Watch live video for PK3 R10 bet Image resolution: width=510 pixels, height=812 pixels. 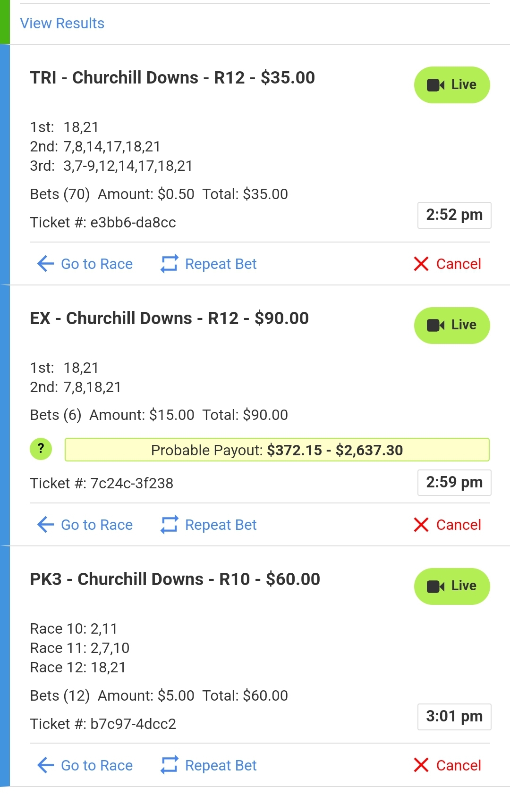tap(452, 586)
